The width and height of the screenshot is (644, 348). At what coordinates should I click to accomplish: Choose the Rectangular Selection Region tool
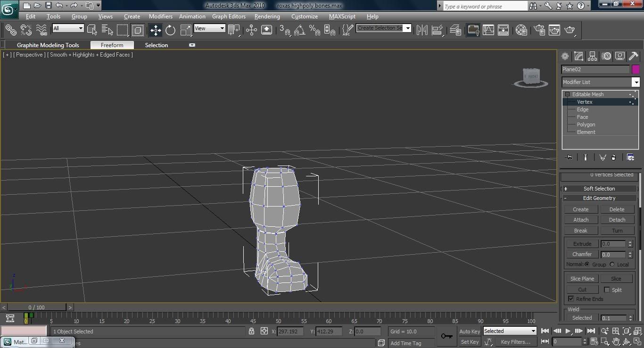[x=123, y=30]
